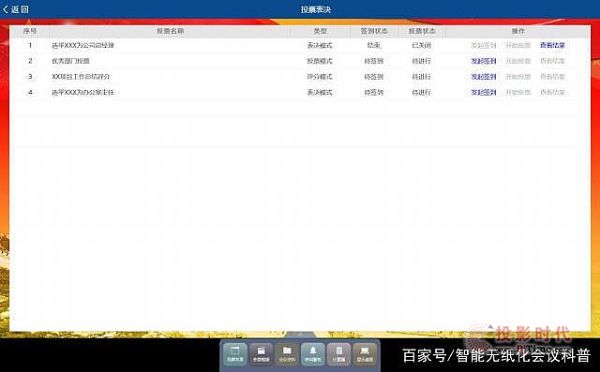Click the 类型 column header
Image resolution: width=600 pixels, height=372 pixels.
click(x=320, y=31)
